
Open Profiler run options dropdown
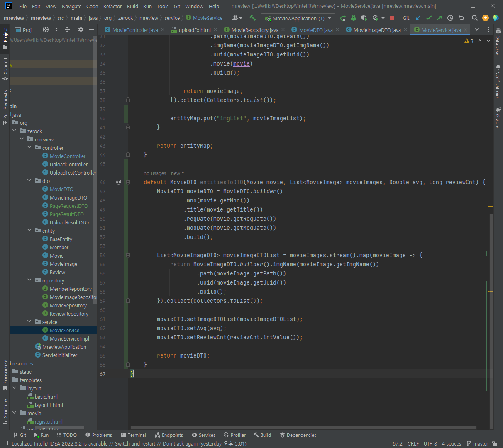383,18
